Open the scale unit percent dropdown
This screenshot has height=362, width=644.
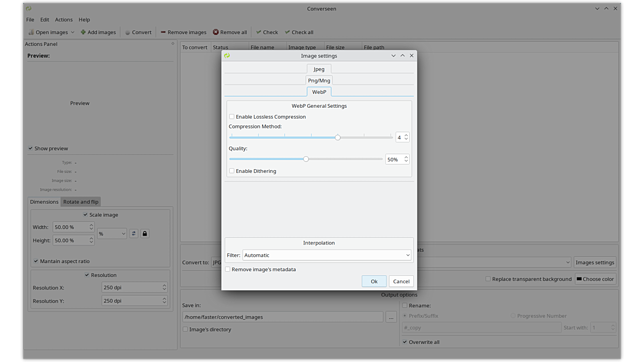[x=112, y=234]
